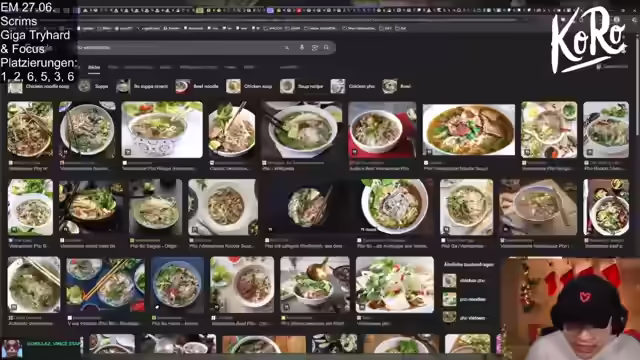
Task: Open pho image on dark blue background
Action: pyautogui.click(x=177, y=284)
